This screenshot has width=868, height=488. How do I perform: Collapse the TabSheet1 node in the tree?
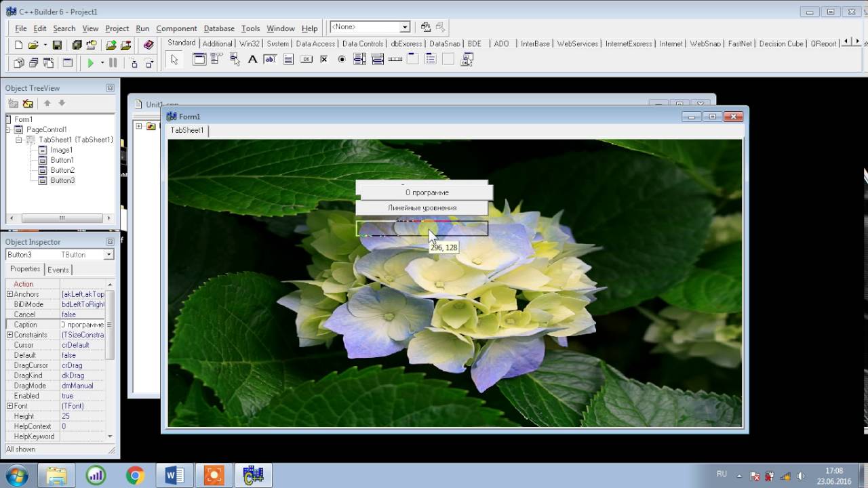coord(19,140)
